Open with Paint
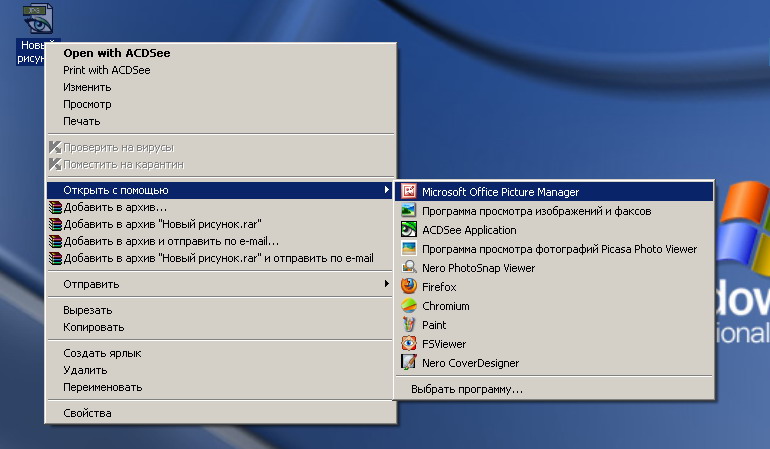Screen dimensions: 770x449 click(x=554, y=325)
